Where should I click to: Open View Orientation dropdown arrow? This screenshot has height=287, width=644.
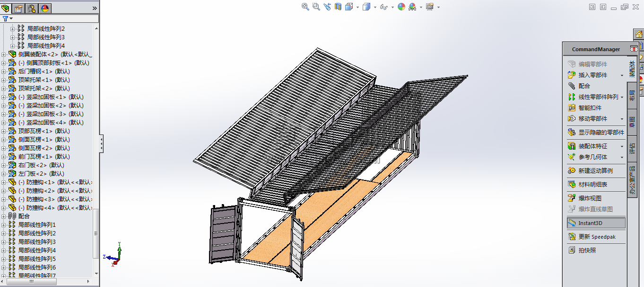(358, 7)
